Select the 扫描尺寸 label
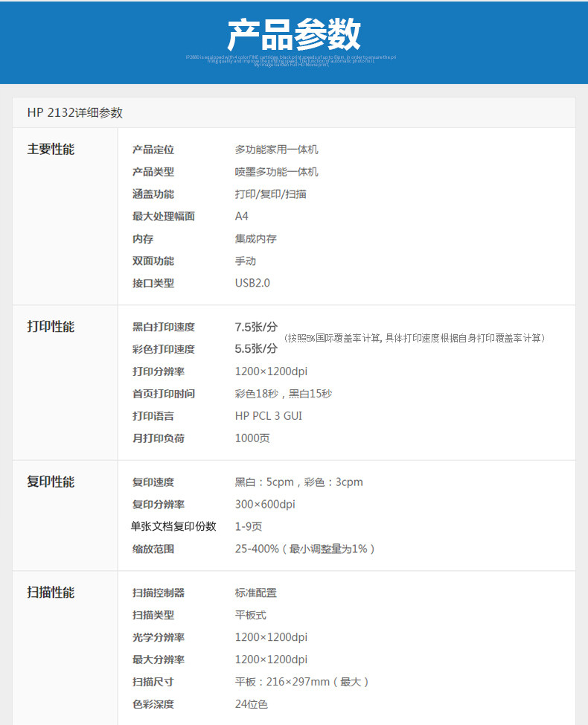The image size is (588, 725). [x=153, y=682]
